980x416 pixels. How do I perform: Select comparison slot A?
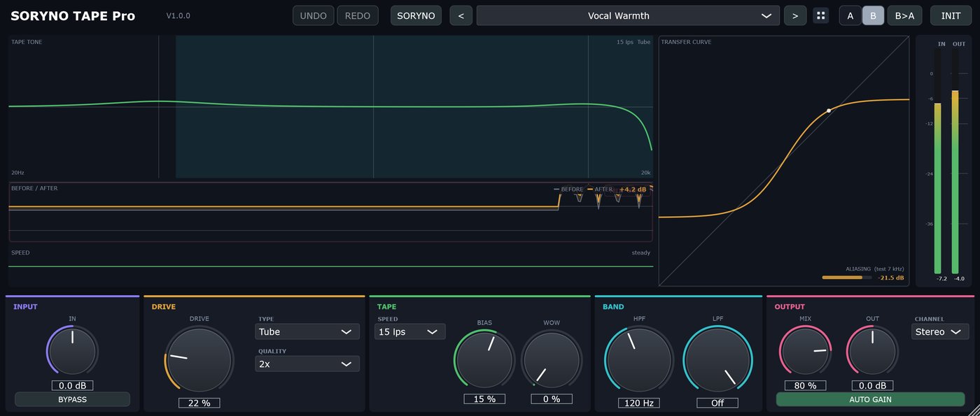(x=850, y=15)
